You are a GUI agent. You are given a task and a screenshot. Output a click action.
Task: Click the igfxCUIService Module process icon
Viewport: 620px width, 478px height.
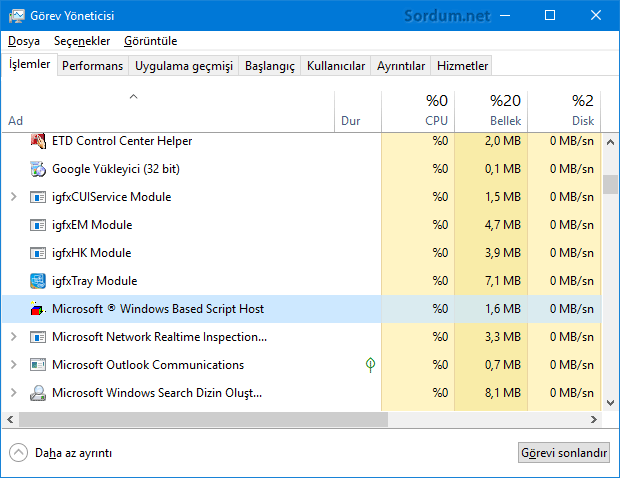(38, 197)
